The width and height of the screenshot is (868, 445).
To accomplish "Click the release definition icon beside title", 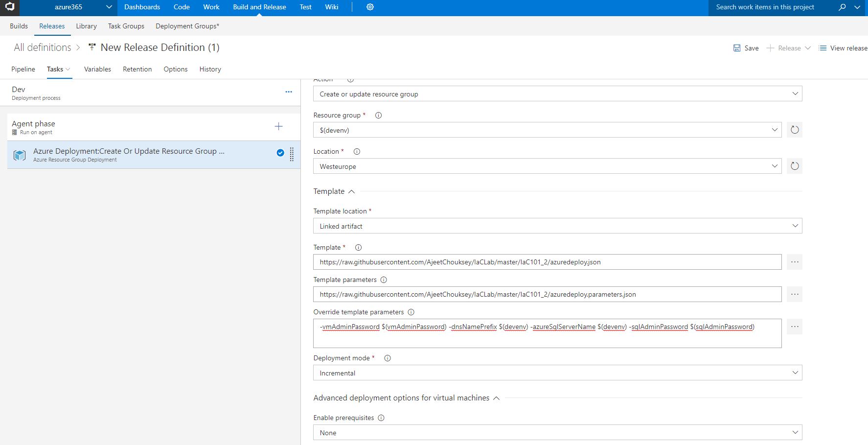I will point(92,47).
